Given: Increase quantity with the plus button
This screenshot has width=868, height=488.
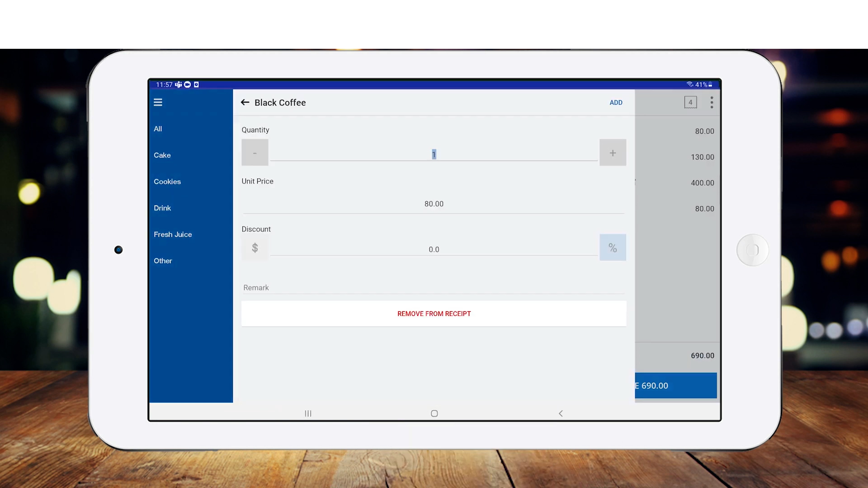Looking at the screenshot, I should pos(613,153).
